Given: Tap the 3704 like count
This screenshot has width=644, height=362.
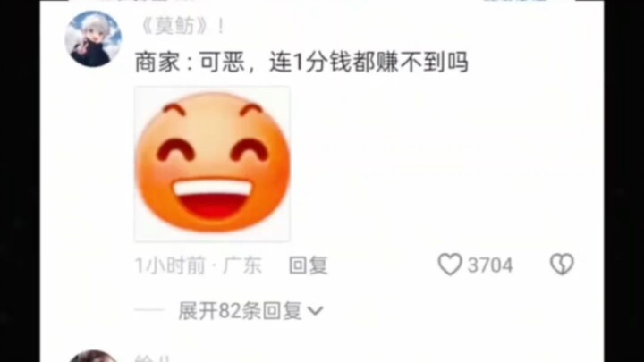Looking at the screenshot, I should pos(490,265).
